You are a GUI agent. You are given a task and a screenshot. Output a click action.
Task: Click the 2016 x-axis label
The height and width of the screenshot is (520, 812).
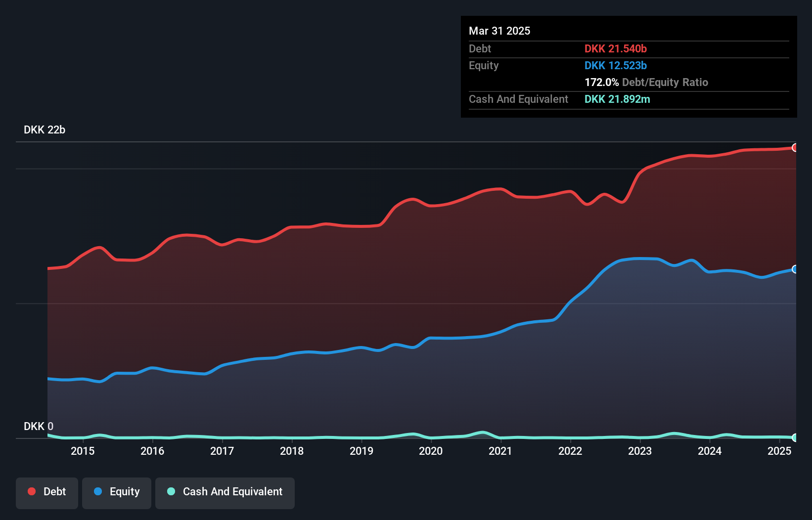coord(152,451)
